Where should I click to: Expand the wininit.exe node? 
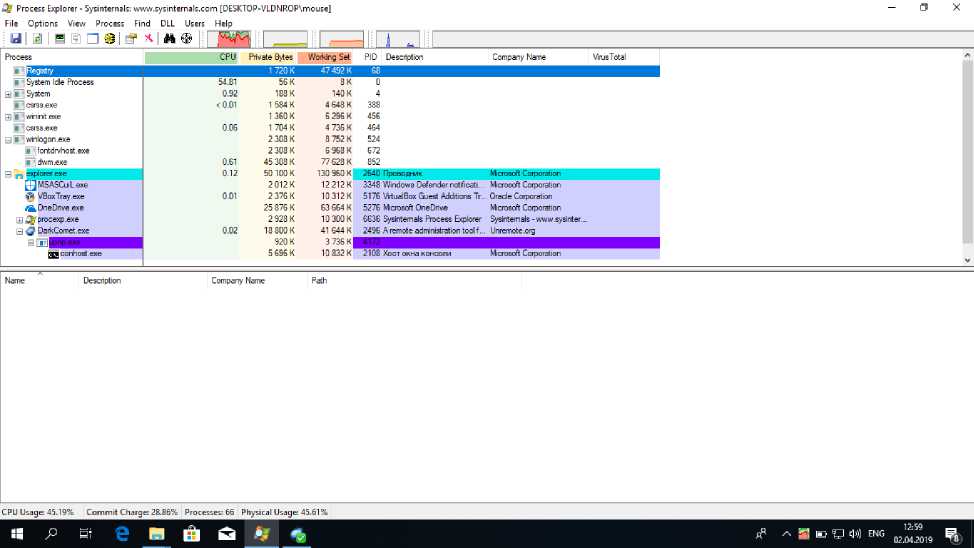click(8, 117)
